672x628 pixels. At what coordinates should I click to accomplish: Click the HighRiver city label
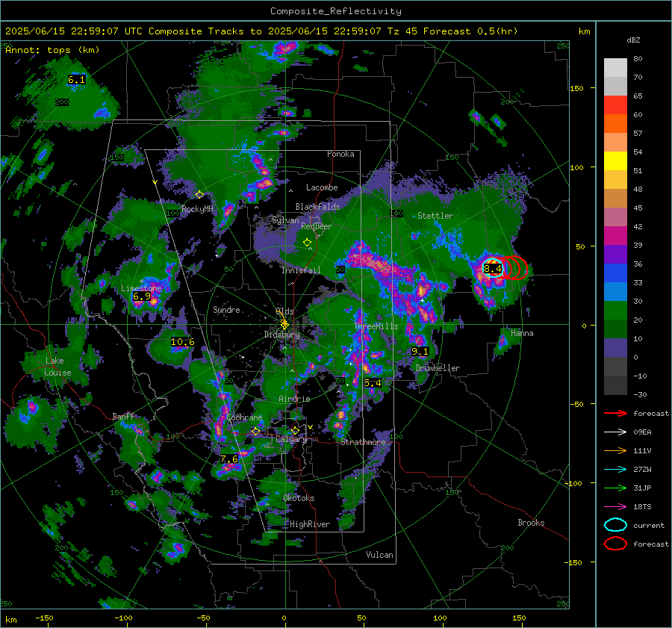(310, 524)
